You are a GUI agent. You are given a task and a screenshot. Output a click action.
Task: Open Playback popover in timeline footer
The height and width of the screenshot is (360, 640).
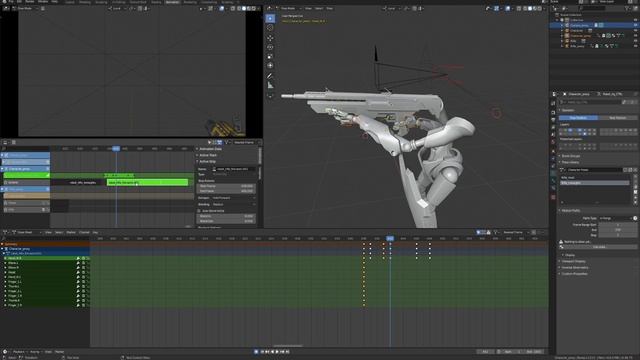click(x=19, y=351)
